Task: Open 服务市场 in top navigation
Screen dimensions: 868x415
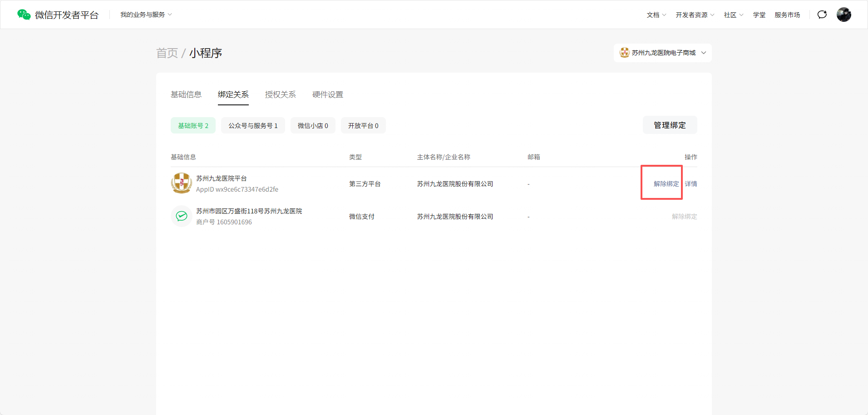Action: point(787,15)
